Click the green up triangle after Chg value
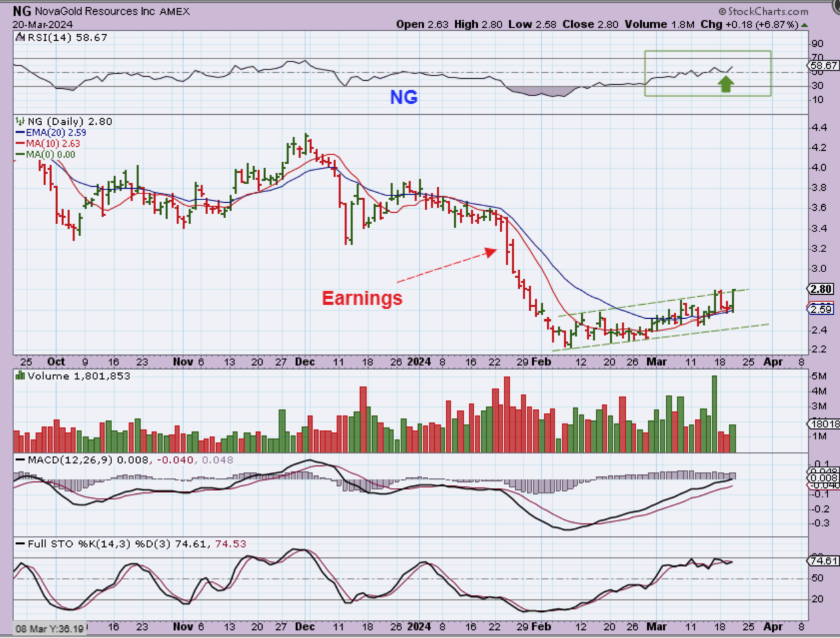Screen dimensions: 840x638 coord(805,25)
